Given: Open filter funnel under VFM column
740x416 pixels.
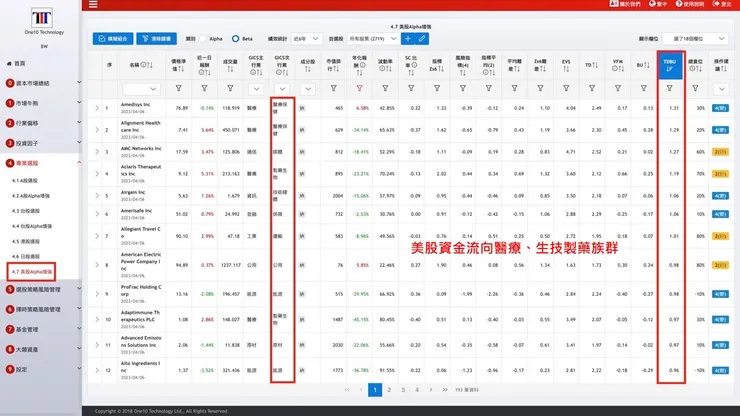Looking at the screenshot, I should pyautogui.click(x=618, y=88).
